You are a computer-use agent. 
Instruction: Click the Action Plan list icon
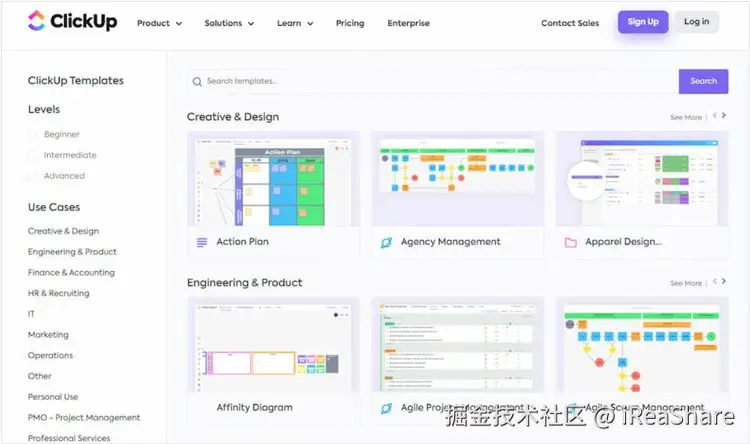pos(202,243)
